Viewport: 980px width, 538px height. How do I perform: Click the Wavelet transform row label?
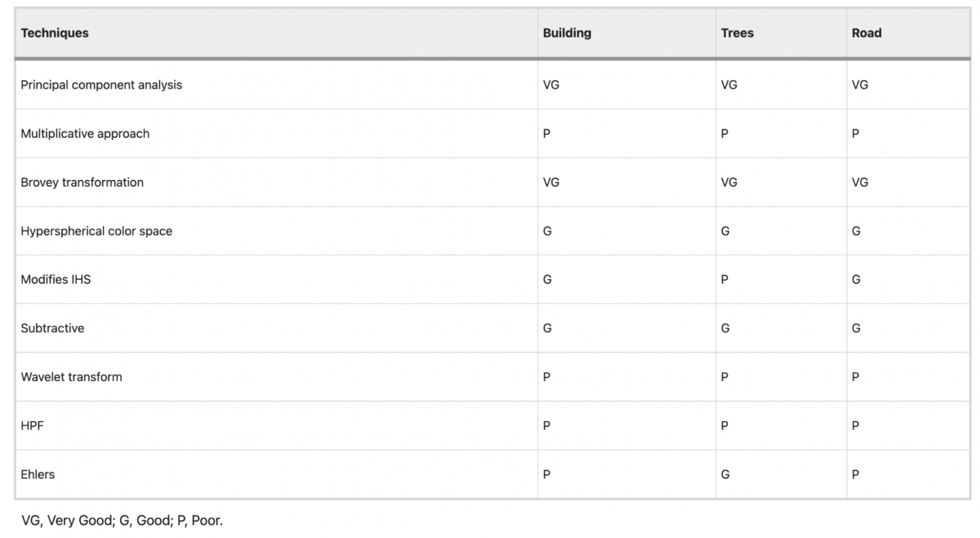pyautogui.click(x=71, y=377)
